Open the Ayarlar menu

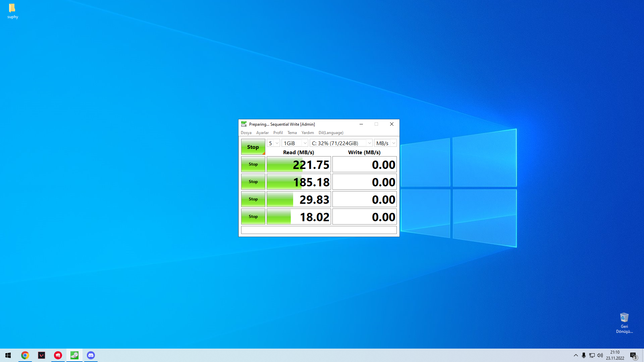point(262,133)
